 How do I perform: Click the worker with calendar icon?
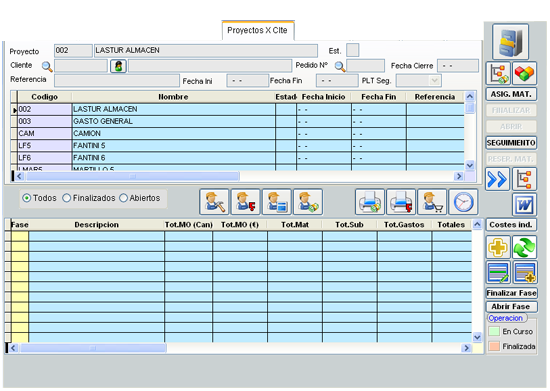(x=277, y=202)
